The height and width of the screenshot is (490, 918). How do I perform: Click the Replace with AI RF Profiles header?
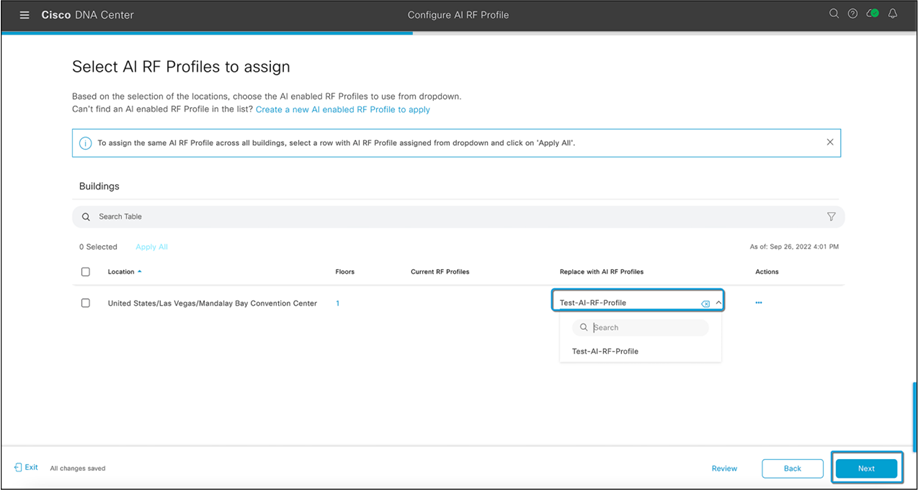pos(602,272)
